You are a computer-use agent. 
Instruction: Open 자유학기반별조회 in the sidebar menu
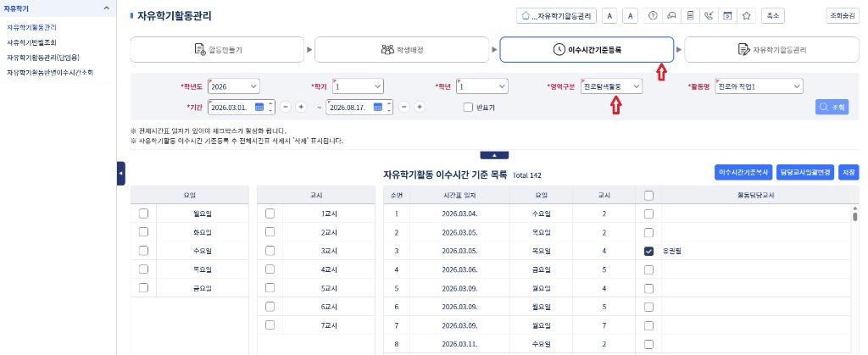(x=31, y=42)
